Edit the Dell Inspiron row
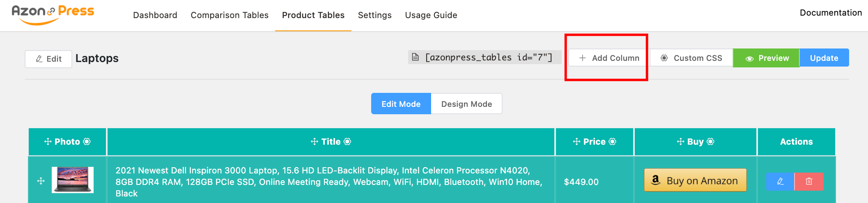This screenshot has width=868, height=203. [x=780, y=181]
